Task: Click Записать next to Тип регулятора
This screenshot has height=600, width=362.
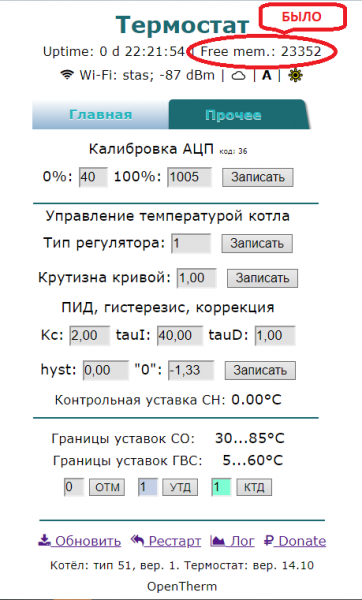Action: pyautogui.click(x=257, y=243)
